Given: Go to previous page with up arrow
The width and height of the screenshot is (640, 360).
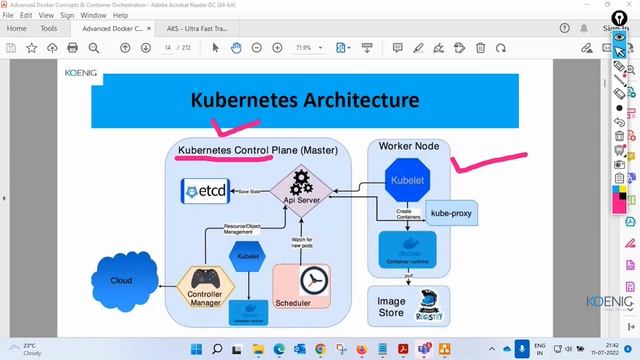Looking at the screenshot, I should click(125, 48).
